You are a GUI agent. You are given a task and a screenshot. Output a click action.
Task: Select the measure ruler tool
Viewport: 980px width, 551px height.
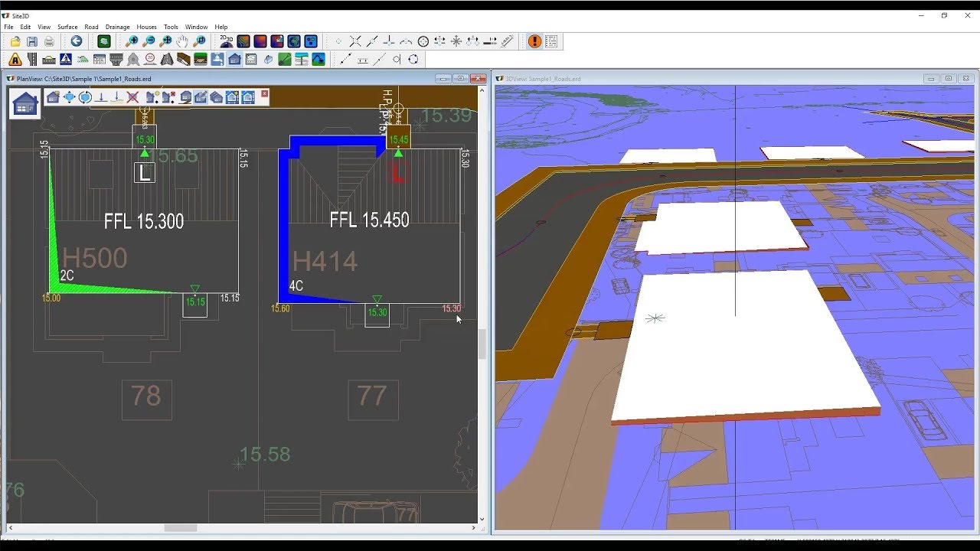[x=507, y=41]
